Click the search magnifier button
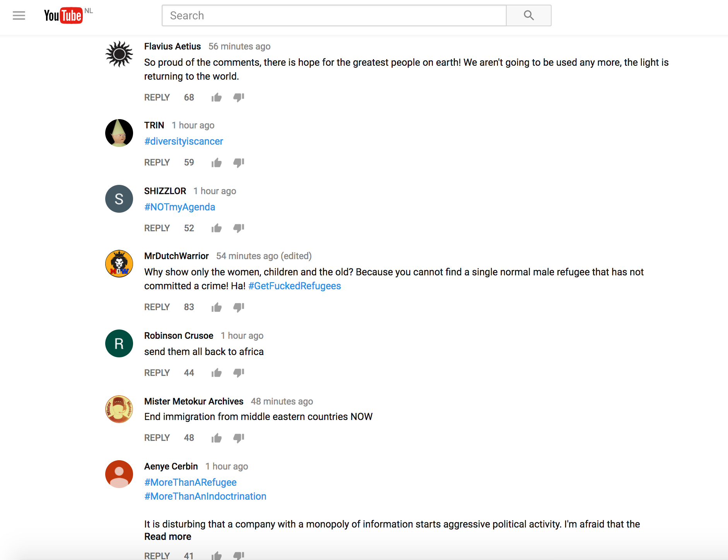Screen dimensions: 728x560 pyautogui.click(x=528, y=15)
